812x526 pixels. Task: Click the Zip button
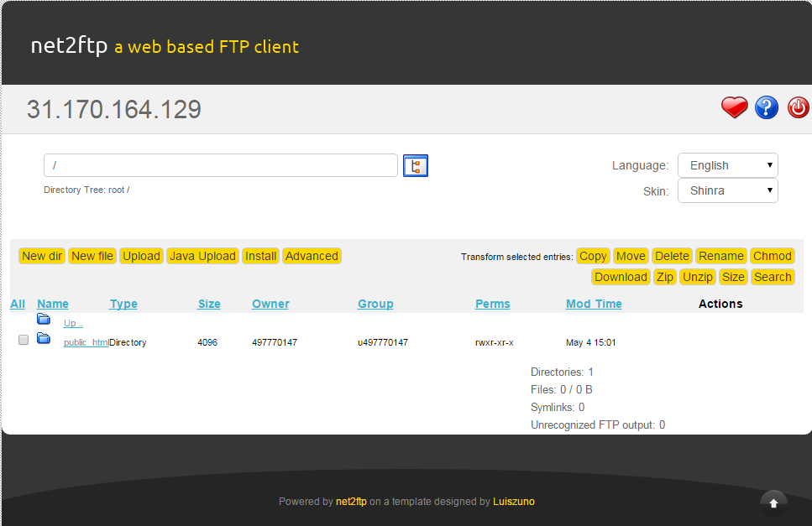point(665,277)
